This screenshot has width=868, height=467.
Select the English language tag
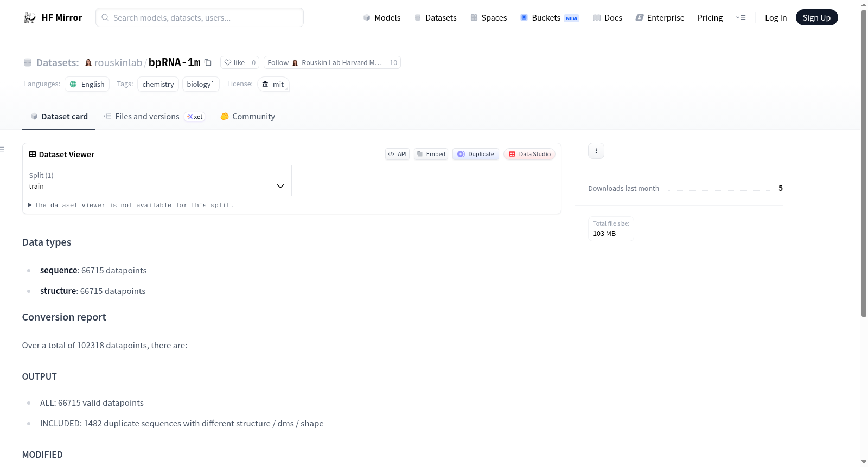tap(87, 84)
